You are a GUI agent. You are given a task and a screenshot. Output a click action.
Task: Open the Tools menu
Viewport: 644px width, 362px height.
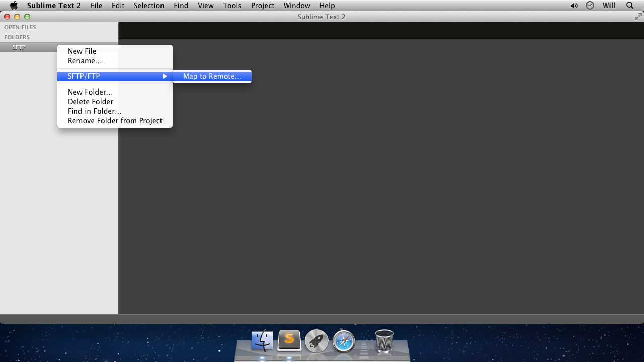click(x=232, y=6)
